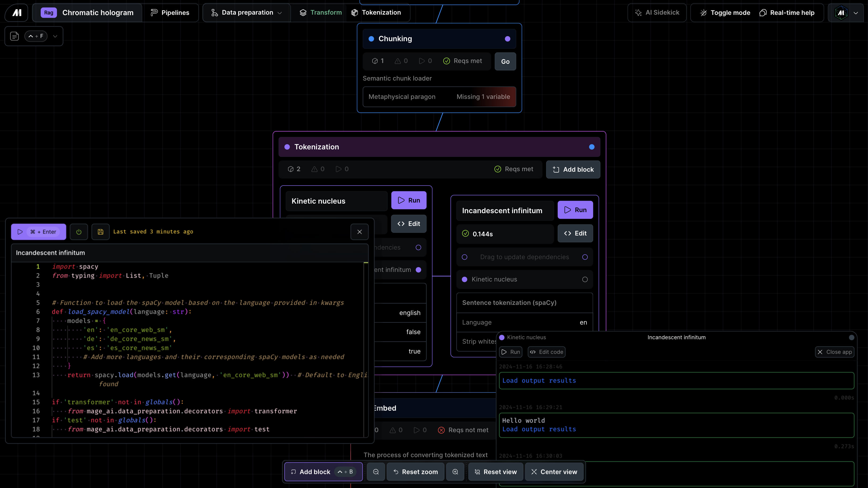The width and height of the screenshot is (868, 488).
Task: Close app in the output panel
Action: 834,352
